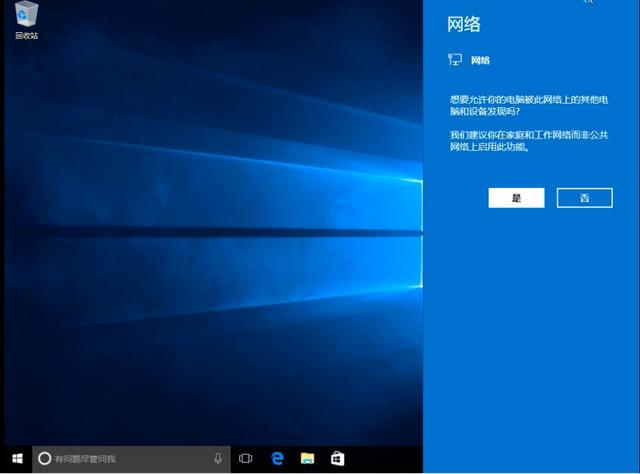Click 是 to allow network discovery

[516, 198]
